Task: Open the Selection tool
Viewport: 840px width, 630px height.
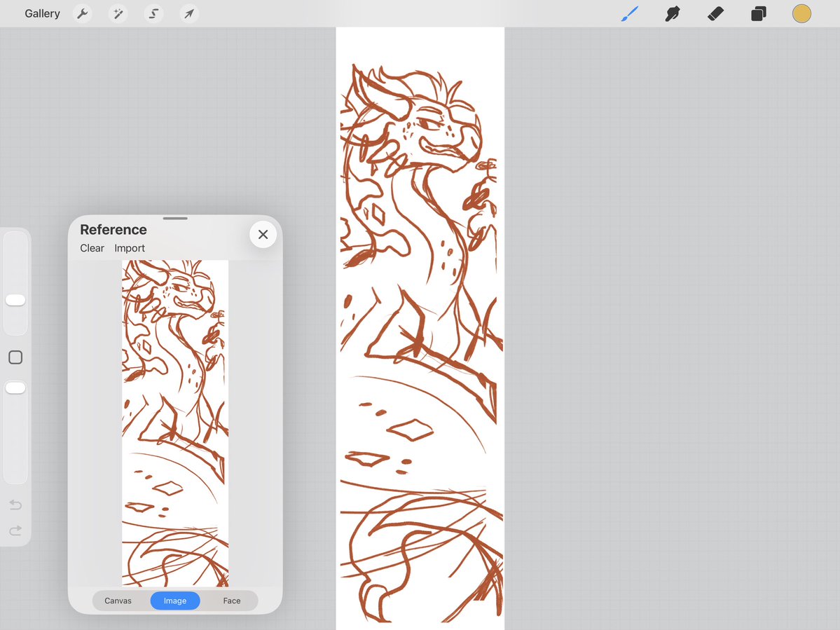Action: [153, 13]
